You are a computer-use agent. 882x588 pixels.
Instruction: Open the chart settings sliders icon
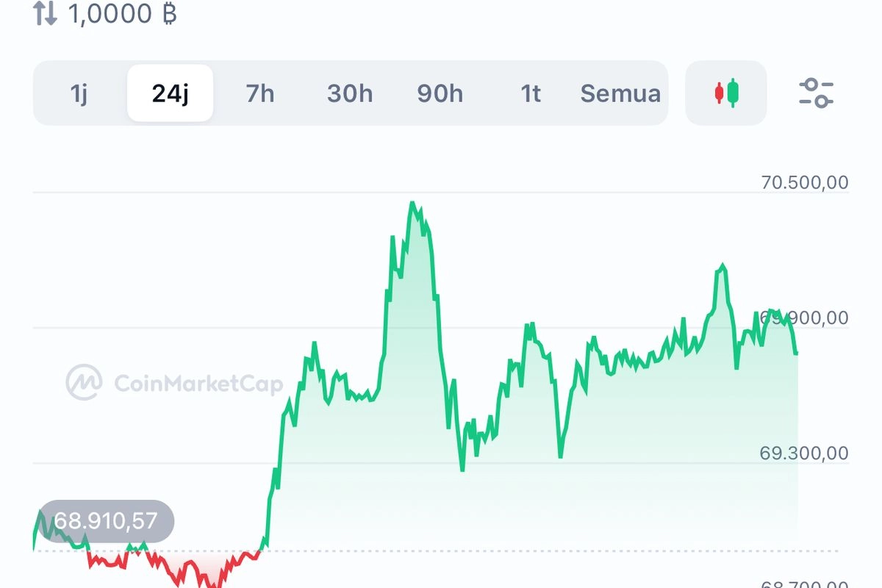[x=818, y=93]
